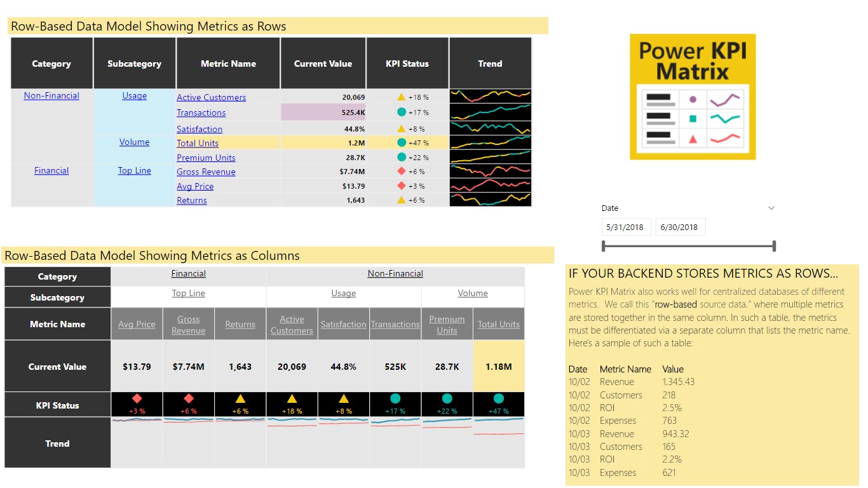Open the Active Customers metric link in rows table
This screenshot has width=868, height=488.
211,97
